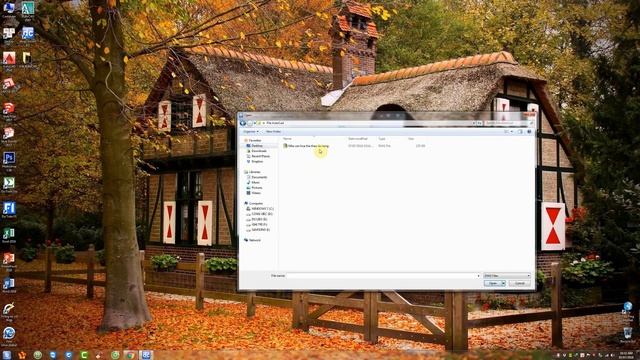Click the Back arrow in the Open dialog
This screenshot has width=640, height=360.
[x=243, y=123]
